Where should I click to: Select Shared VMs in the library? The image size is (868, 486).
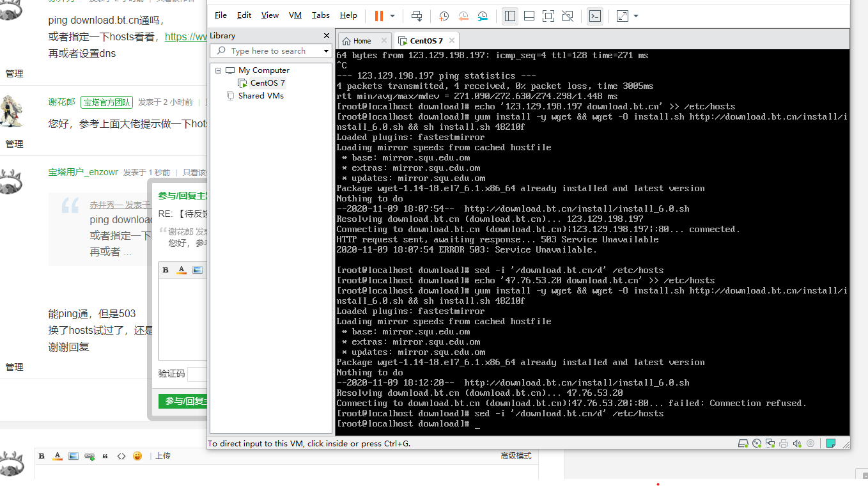coord(261,96)
